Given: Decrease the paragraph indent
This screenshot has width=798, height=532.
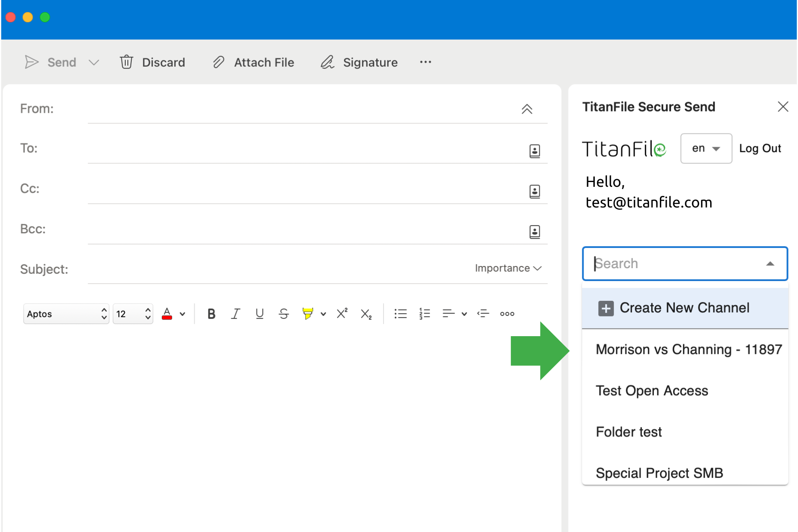Looking at the screenshot, I should click(x=483, y=313).
